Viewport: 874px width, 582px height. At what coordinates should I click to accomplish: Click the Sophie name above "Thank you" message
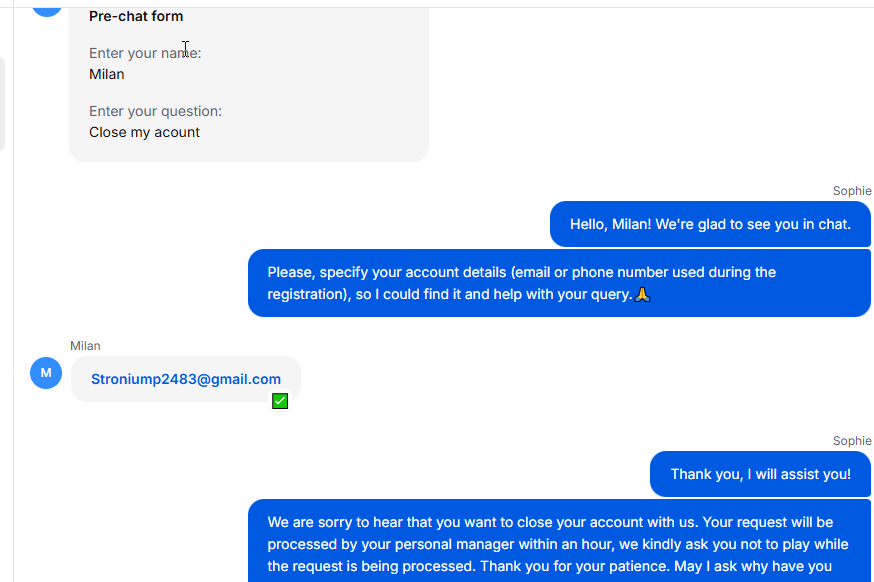(852, 441)
